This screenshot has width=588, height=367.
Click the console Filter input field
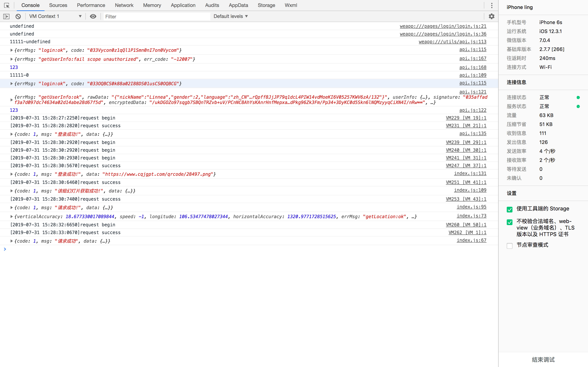click(157, 17)
